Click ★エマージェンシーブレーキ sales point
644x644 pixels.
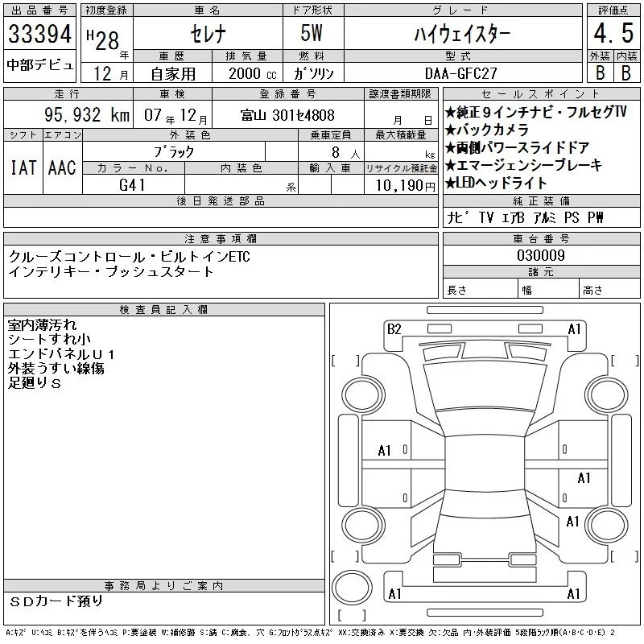[x=523, y=165]
